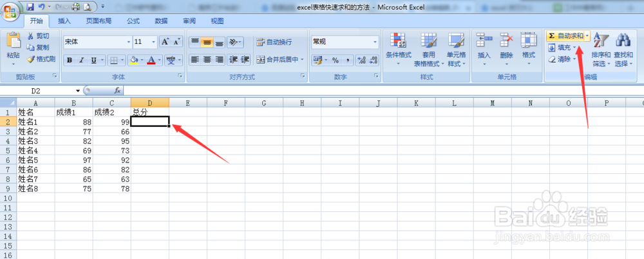Open the 格式 cell format menu
This screenshot has height=259, width=644.
(x=528, y=50)
